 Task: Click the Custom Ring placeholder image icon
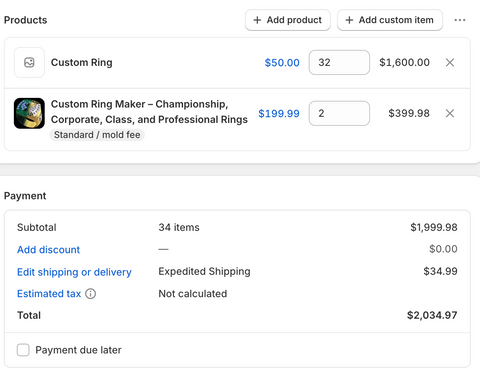click(29, 62)
